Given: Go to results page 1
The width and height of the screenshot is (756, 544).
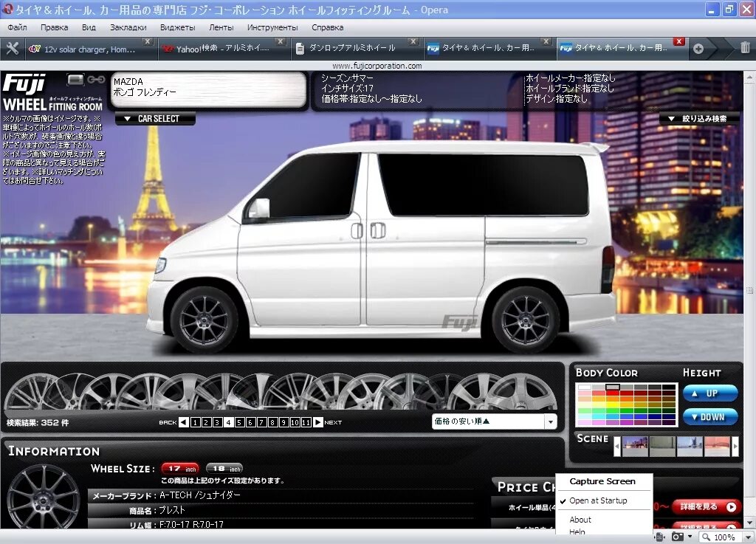Looking at the screenshot, I should [195, 422].
